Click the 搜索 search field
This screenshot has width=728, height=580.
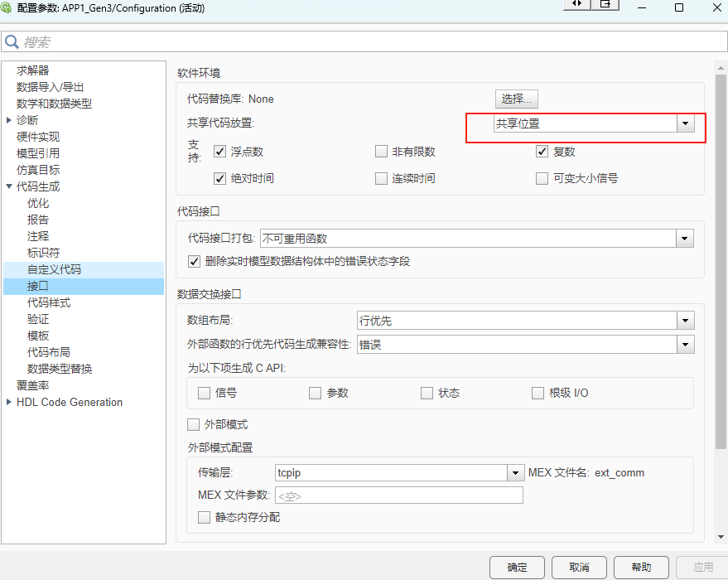[x=364, y=41]
